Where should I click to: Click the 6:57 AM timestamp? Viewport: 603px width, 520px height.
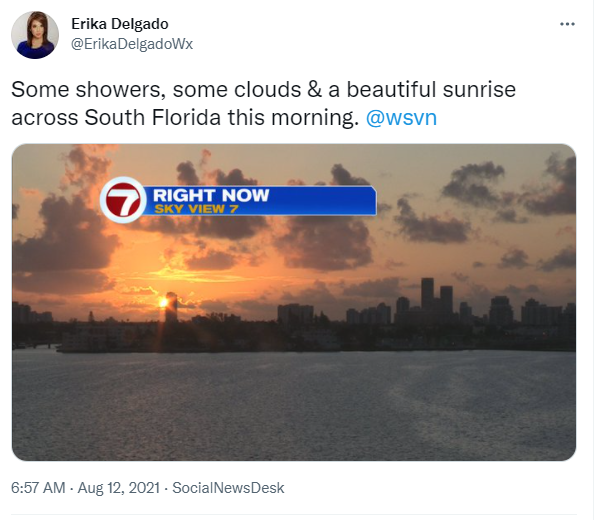tap(38, 488)
